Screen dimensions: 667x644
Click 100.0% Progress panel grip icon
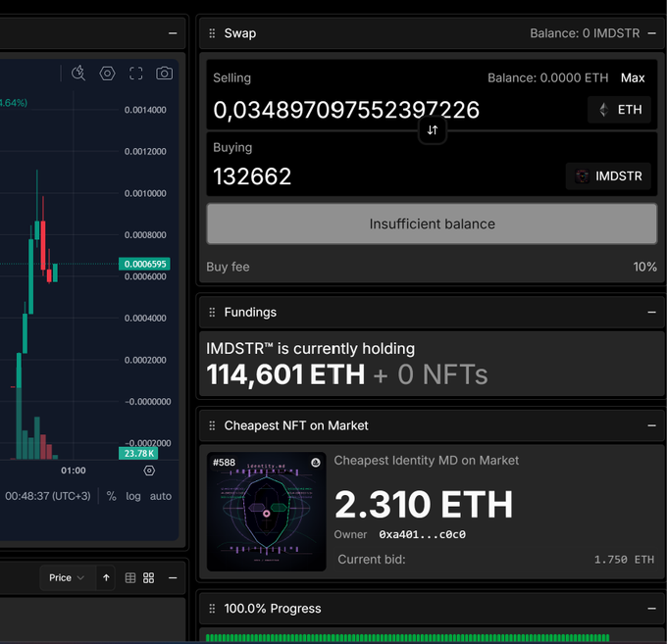coord(212,609)
